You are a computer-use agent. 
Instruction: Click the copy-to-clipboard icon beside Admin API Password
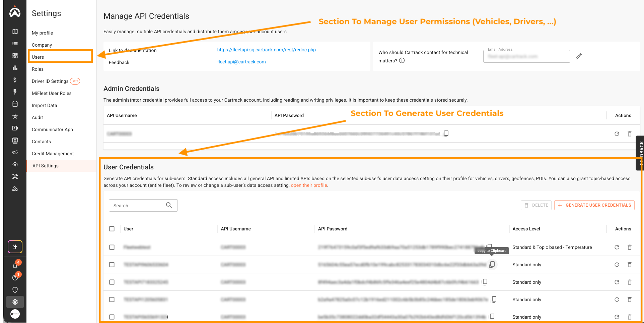(x=445, y=133)
